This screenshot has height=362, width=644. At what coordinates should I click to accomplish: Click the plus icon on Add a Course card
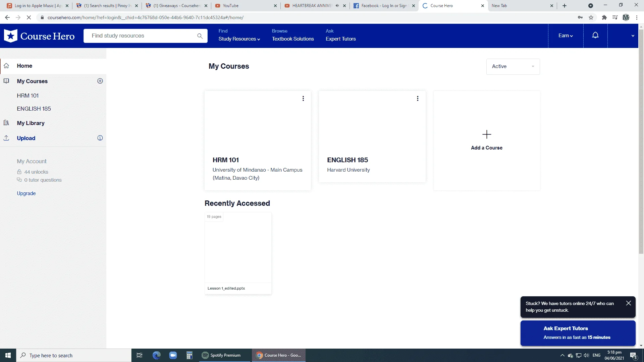(487, 134)
